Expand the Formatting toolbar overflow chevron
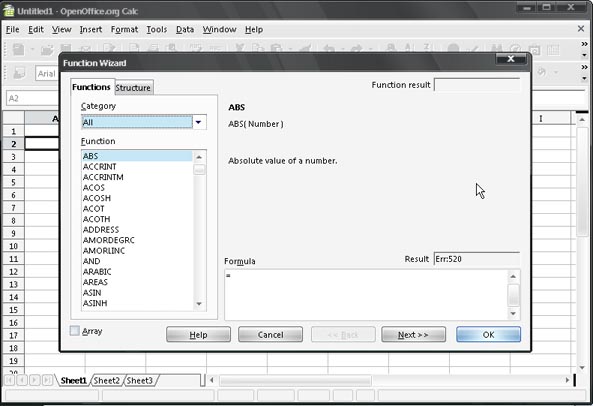The width and height of the screenshot is (593, 406). pyautogui.click(x=584, y=67)
